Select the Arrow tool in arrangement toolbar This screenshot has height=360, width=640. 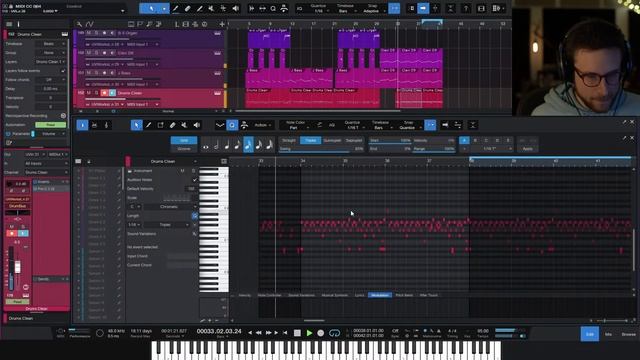[x=151, y=8]
